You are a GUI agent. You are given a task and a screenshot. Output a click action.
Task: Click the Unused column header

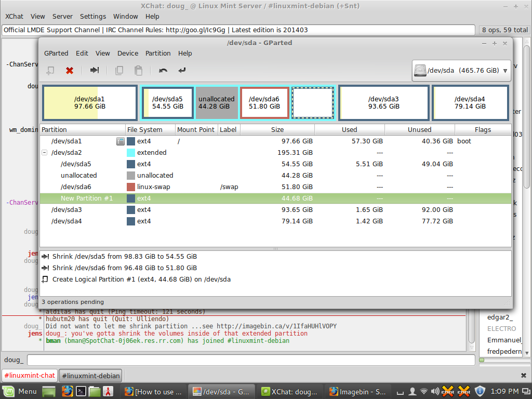[x=420, y=129]
